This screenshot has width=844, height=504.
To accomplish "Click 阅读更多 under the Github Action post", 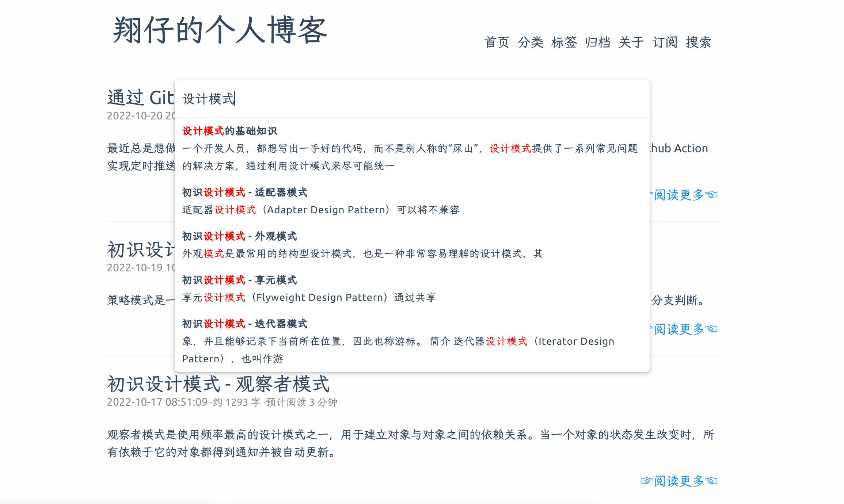I will coord(684,195).
